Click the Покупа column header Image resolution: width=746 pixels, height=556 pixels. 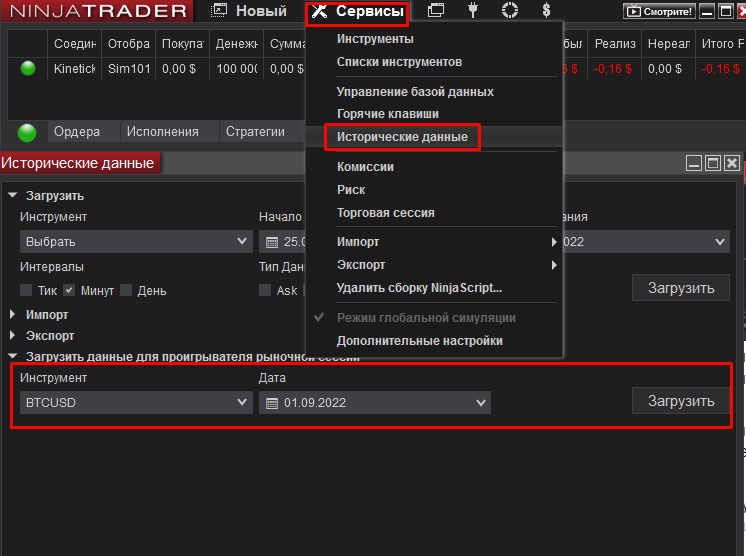pyautogui.click(x=183, y=44)
